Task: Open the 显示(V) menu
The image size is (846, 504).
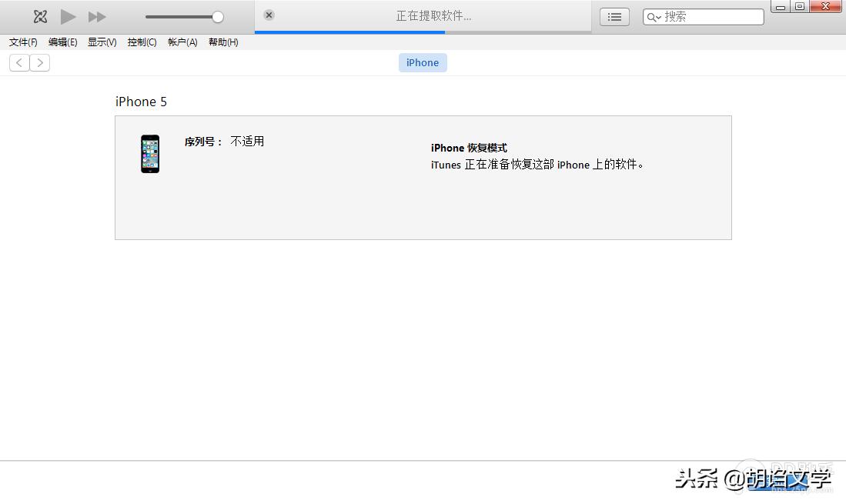Action: [x=102, y=42]
